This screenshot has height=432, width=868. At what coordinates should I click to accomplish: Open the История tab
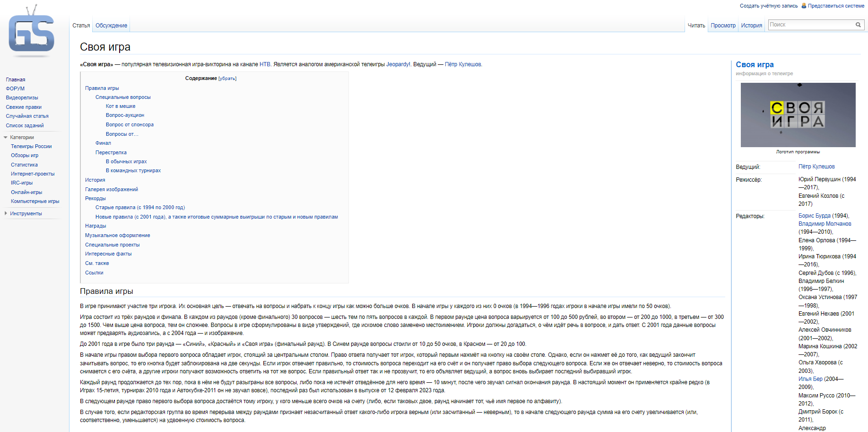pos(752,26)
